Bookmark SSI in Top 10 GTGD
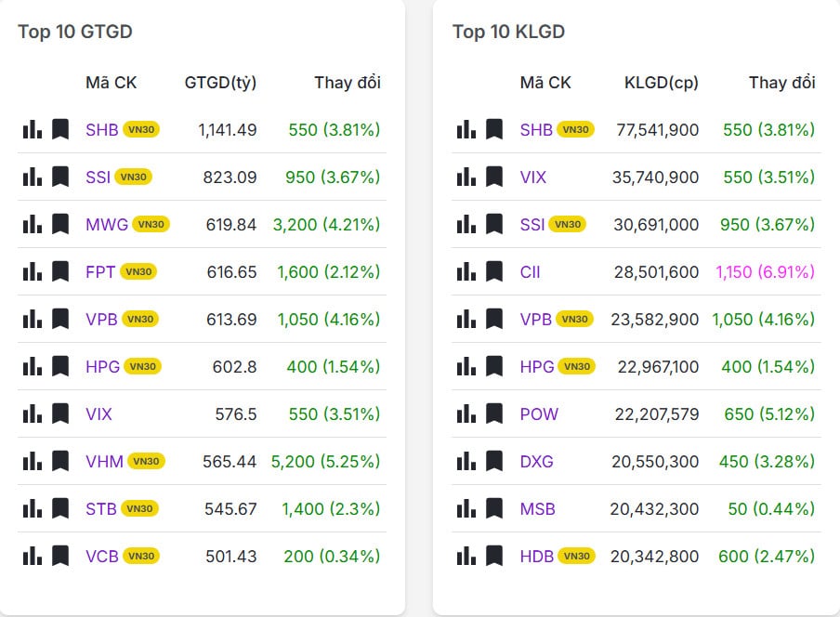Image resolution: width=840 pixels, height=617 pixels. [60, 177]
